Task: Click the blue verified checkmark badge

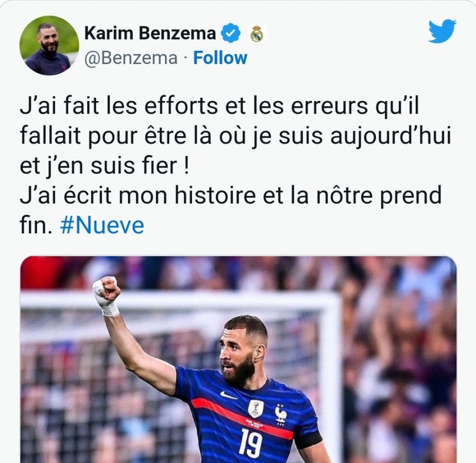Action: pos(231,33)
